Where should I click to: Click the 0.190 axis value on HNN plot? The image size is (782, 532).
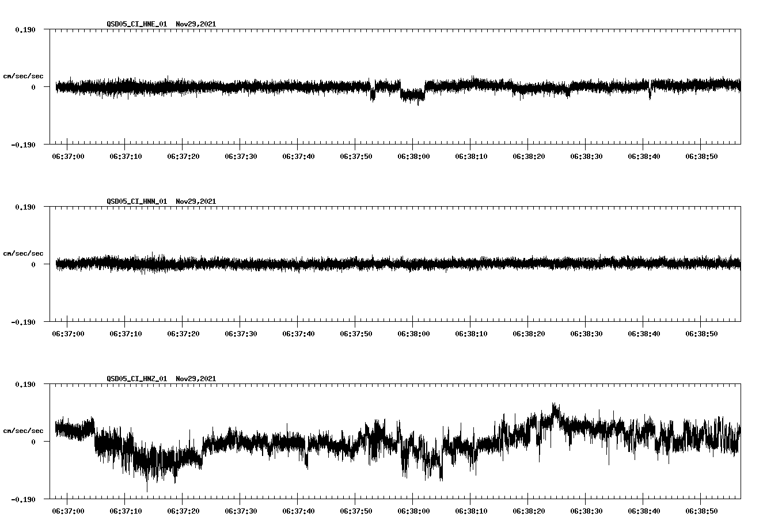[x=25, y=207]
